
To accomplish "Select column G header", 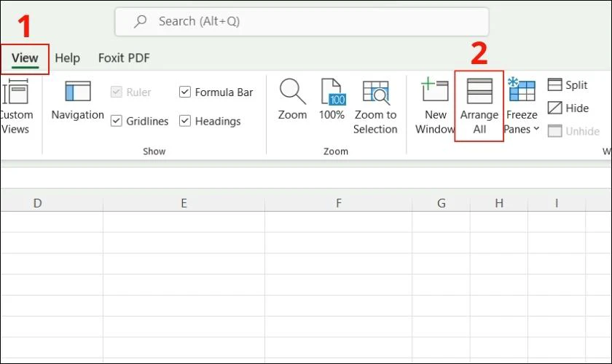I will click(x=441, y=203).
